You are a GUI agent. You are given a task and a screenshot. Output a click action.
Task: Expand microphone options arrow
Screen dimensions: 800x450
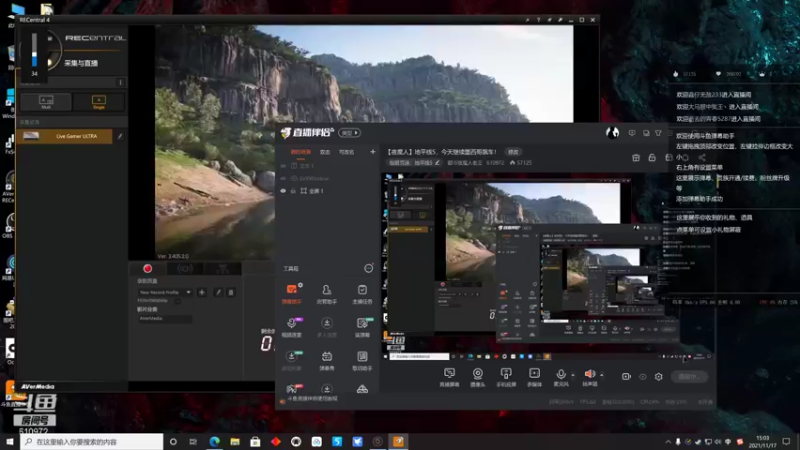pos(573,375)
